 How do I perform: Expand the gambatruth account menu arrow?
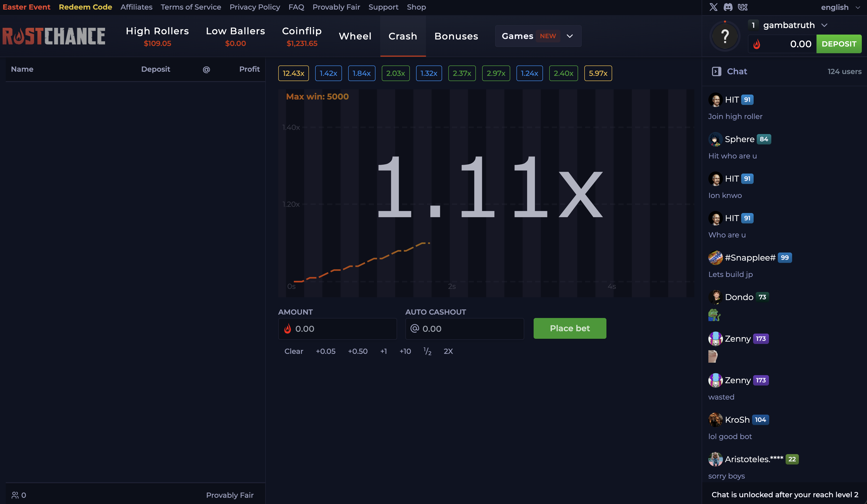(x=824, y=25)
